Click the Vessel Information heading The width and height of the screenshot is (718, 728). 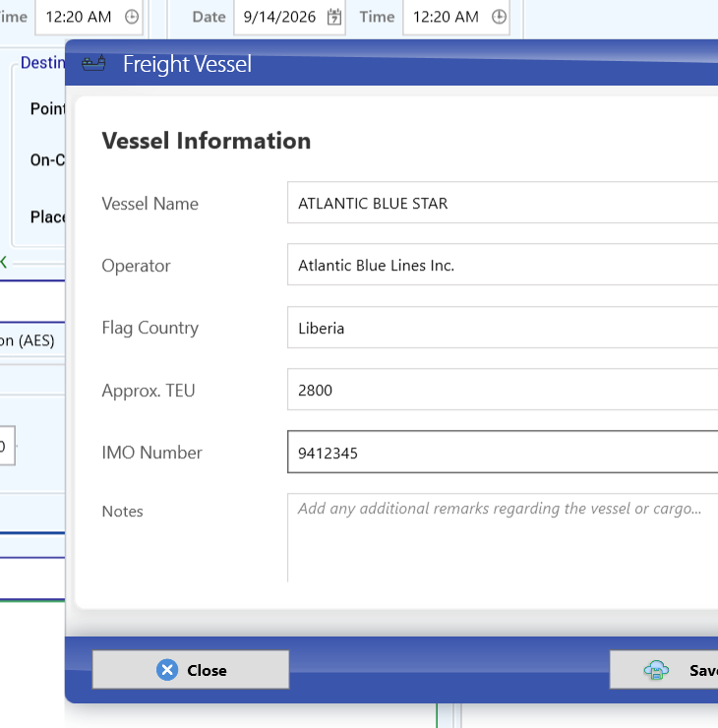click(x=207, y=141)
